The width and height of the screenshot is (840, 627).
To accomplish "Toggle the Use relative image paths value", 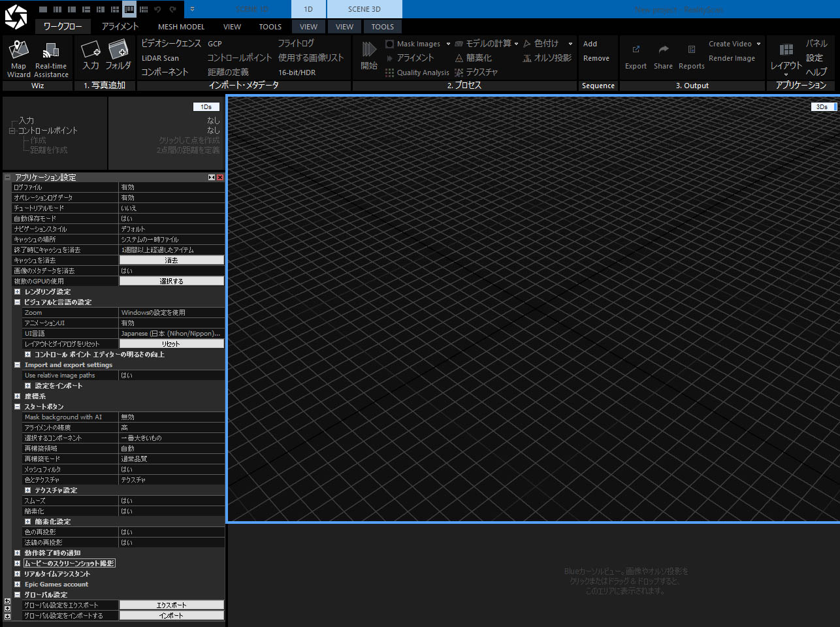I will coord(171,376).
